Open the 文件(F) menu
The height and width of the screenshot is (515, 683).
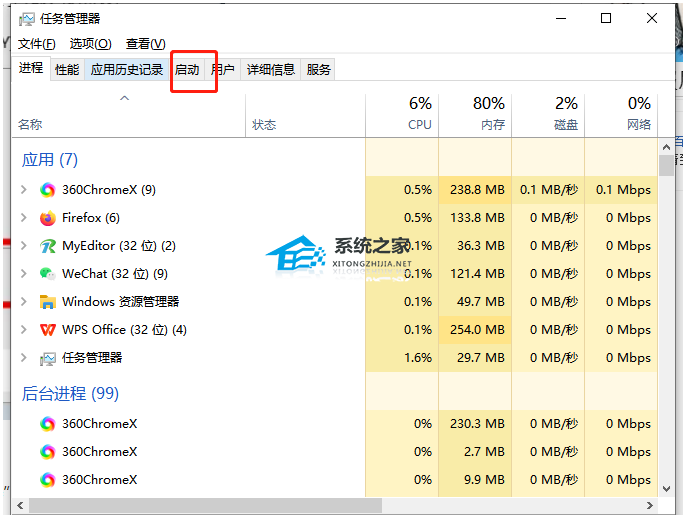[x=37, y=44]
